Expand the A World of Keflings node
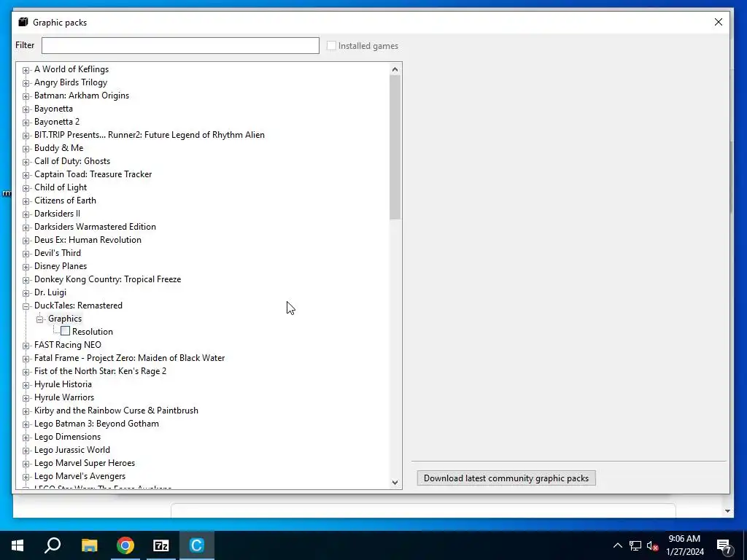 click(x=26, y=70)
